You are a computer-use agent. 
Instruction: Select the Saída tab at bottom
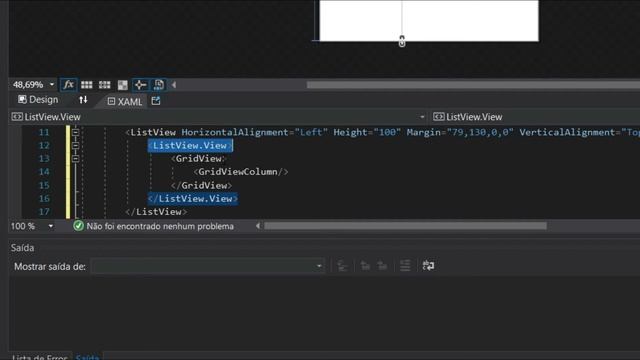click(87, 357)
